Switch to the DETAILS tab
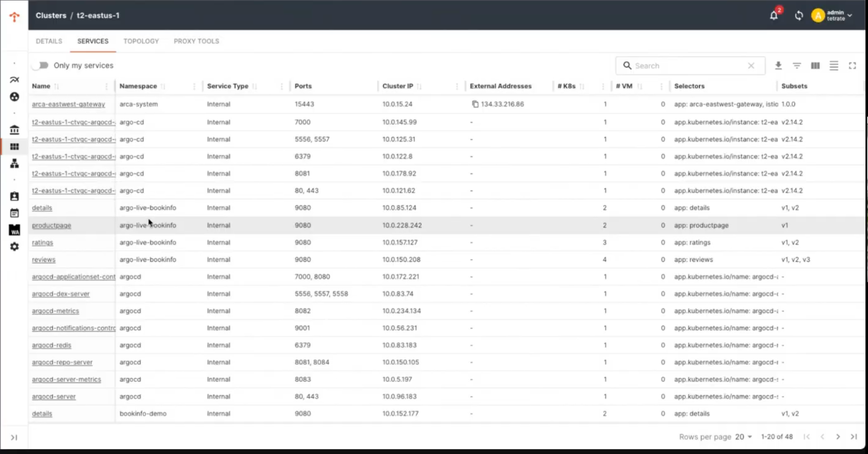The width and height of the screenshot is (868, 454). pyautogui.click(x=49, y=41)
